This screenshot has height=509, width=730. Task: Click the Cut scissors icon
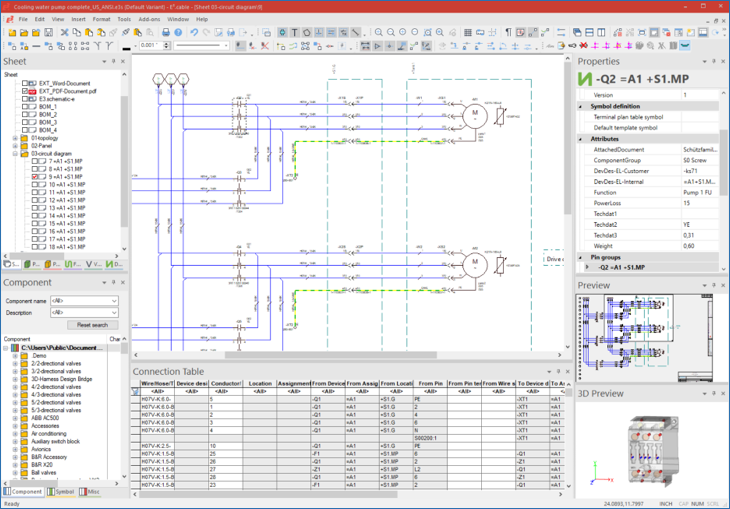(64, 32)
